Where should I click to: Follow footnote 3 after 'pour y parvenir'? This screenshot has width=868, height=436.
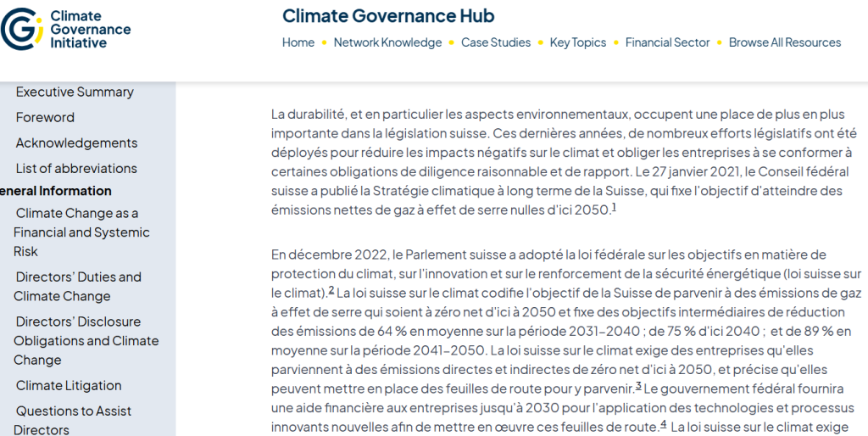click(638, 386)
